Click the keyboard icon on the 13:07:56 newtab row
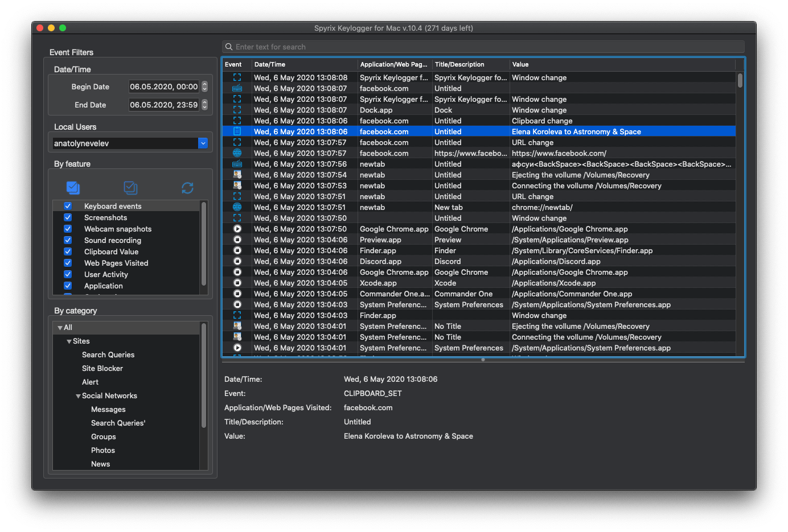Viewport: 788px width, 532px height. tap(237, 164)
